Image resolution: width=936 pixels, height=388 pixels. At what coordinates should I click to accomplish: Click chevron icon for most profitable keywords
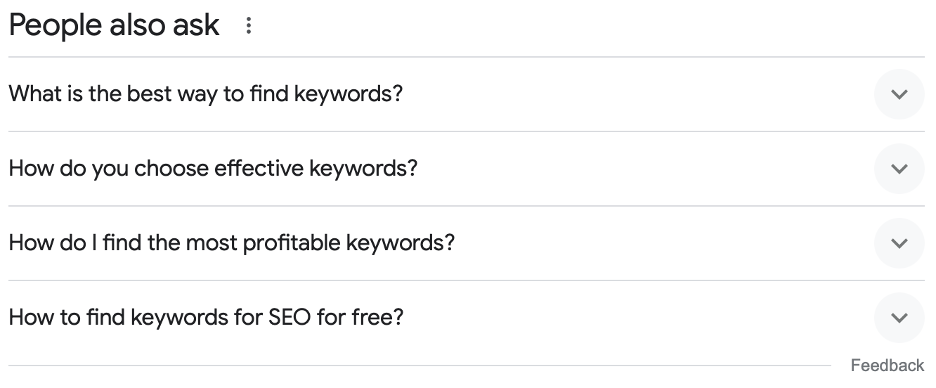pos(899,243)
